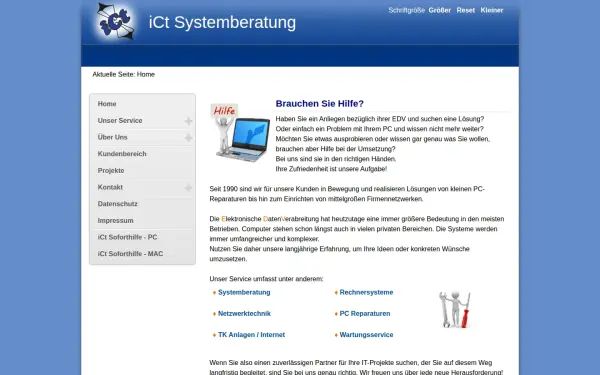Expand the Über Uns submenu plus icon
The image size is (600, 375).
188,138
